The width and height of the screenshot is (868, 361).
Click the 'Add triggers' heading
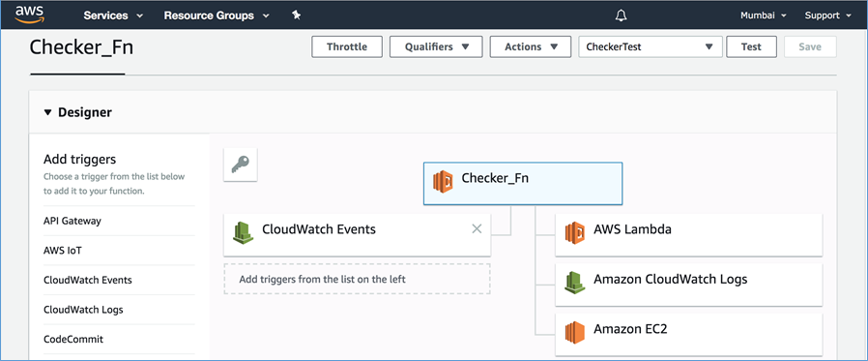pyautogui.click(x=79, y=160)
